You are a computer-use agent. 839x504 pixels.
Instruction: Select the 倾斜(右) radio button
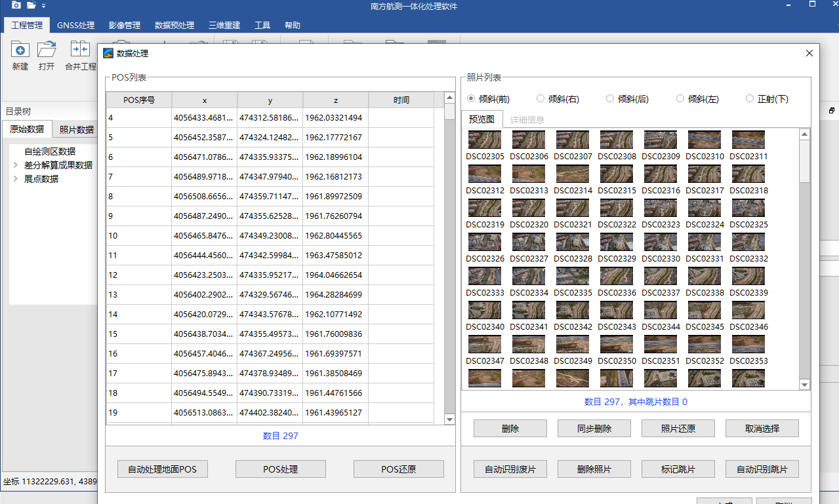541,99
